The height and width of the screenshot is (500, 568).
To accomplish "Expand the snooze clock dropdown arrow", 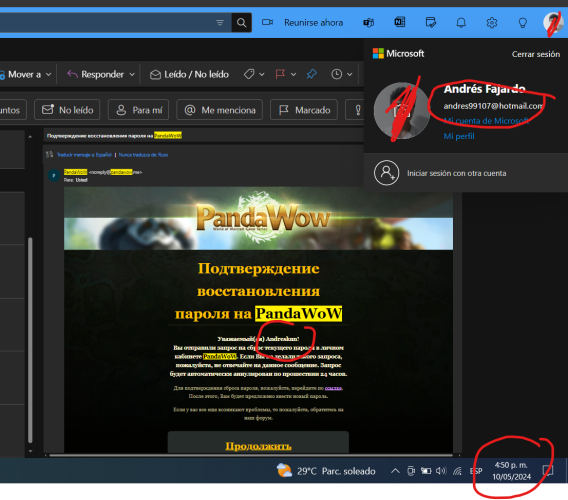I will click(350, 74).
